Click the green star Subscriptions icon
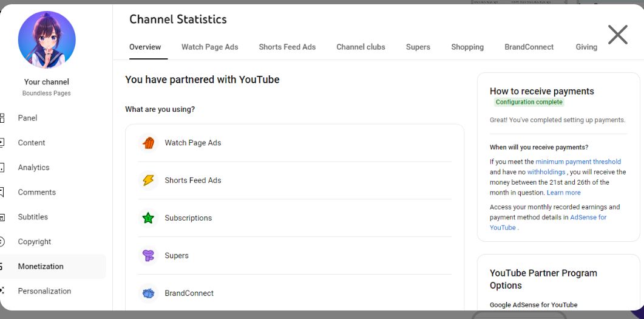The height and width of the screenshot is (319, 644). point(148,218)
